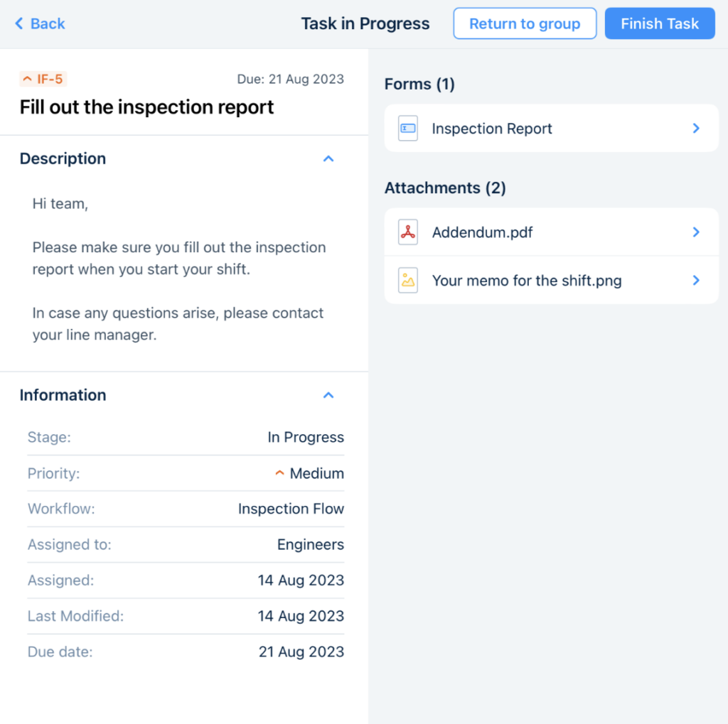Click the IF-5 priority tag icon
This screenshot has width=728, height=724.
[x=28, y=79]
